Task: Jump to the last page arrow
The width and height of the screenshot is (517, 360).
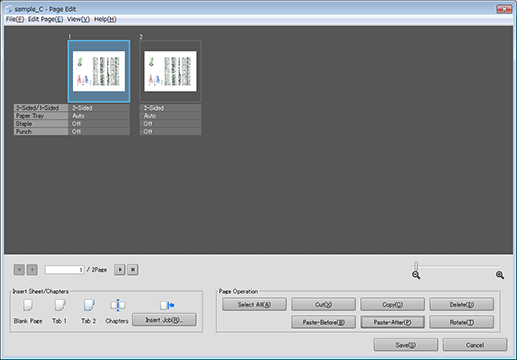Action: tap(133, 270)
